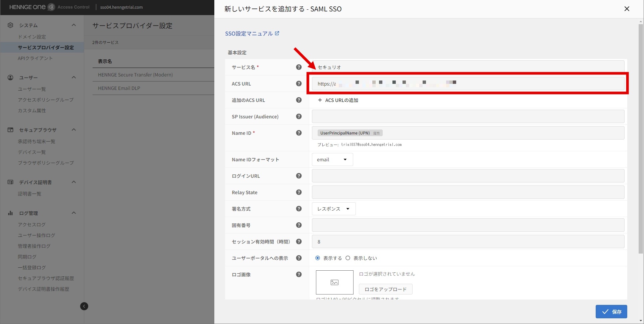This screenshot has width=644, height=324.
Task: Open アクセスポリシーグループ
Action: click(46, 100)
